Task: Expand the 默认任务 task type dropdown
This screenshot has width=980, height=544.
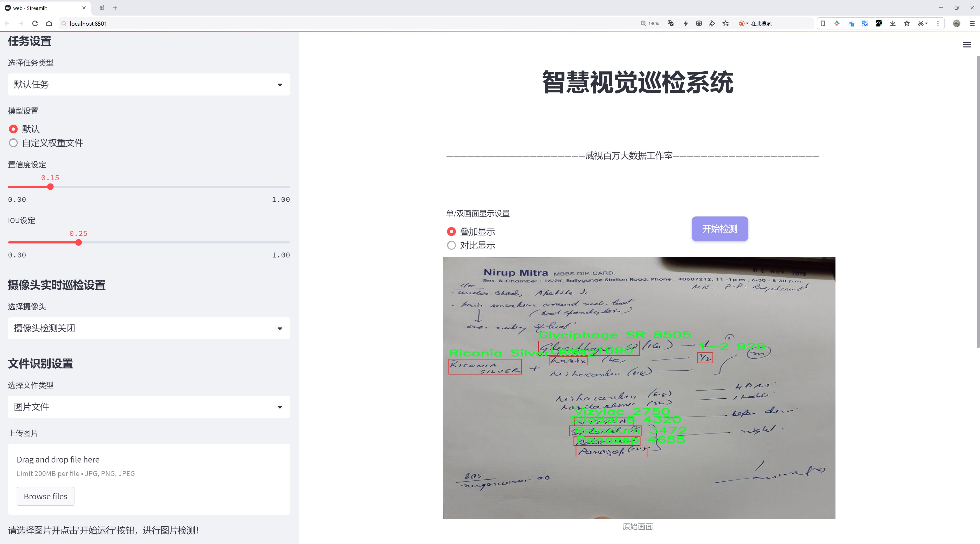Action: coord(149,84)
